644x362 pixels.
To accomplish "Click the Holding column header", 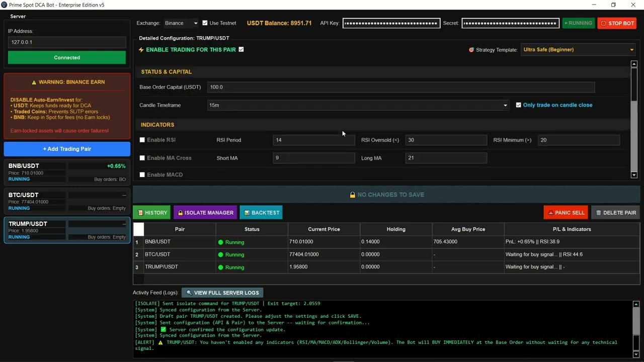I will (396, 229).
